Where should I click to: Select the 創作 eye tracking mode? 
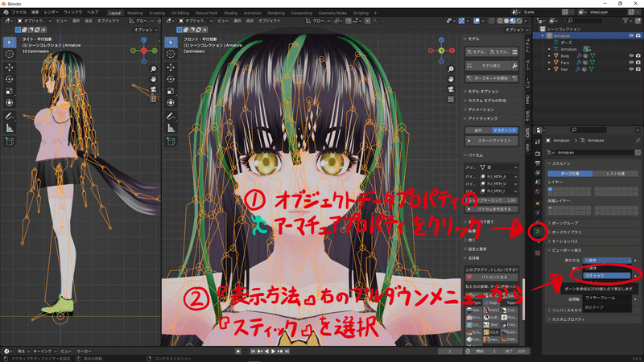[x=478, y=130]
